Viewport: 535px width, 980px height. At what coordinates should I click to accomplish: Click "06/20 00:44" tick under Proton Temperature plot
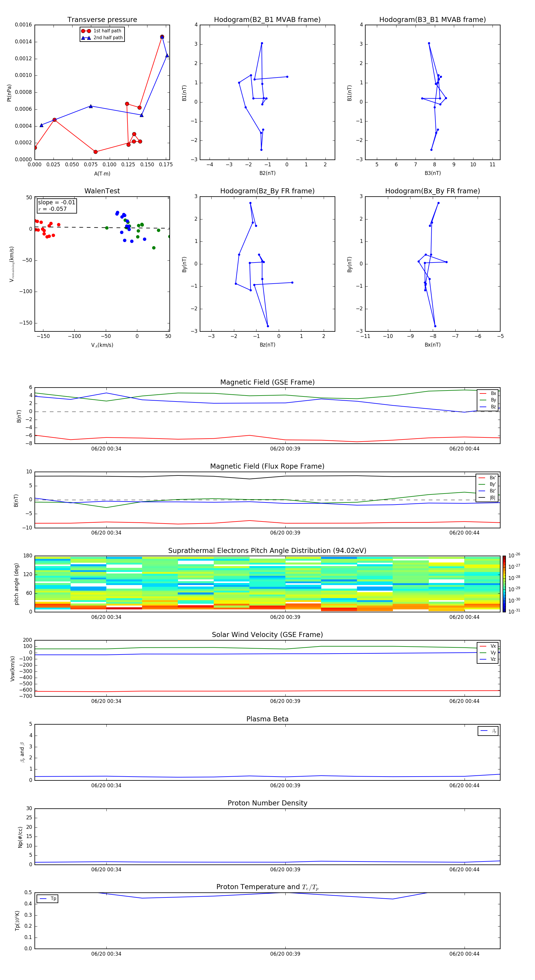(464, 954)
